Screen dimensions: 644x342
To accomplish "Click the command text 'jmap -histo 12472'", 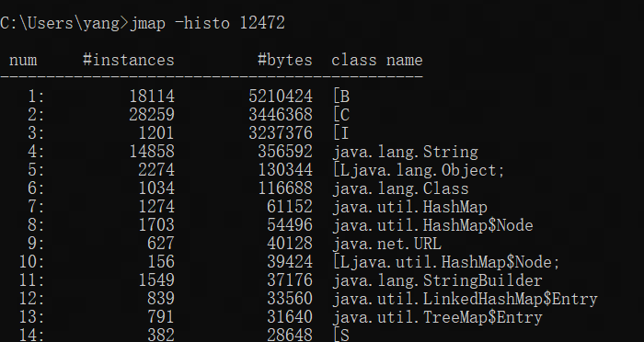I will (207, 23).
